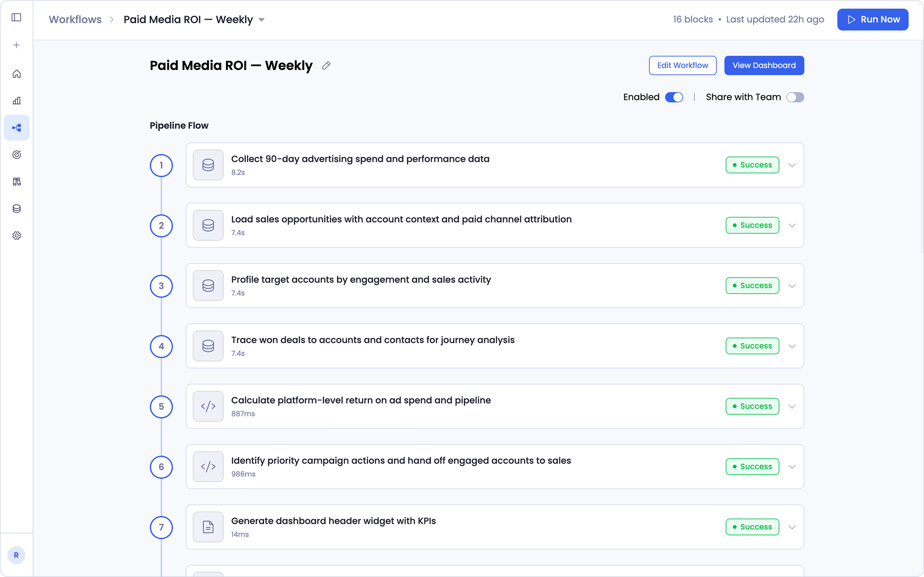
Task: Click 'Calculate platform-level return on ad spend' title
Action: tap(361, 400)
